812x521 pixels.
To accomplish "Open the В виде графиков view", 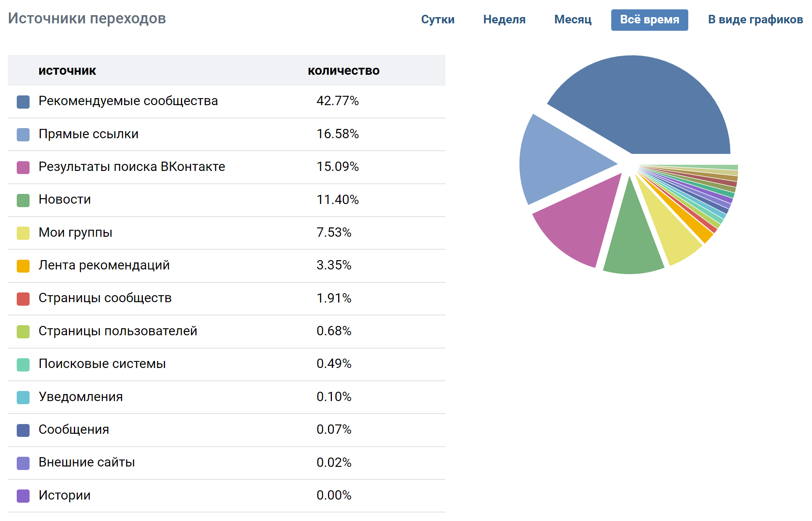I will tap(755, 19).
